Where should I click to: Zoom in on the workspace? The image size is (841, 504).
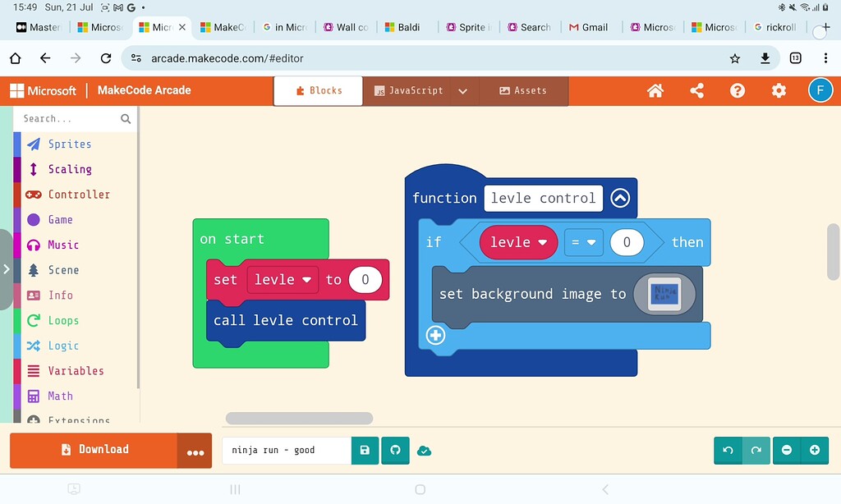click(x=815, y=451)
